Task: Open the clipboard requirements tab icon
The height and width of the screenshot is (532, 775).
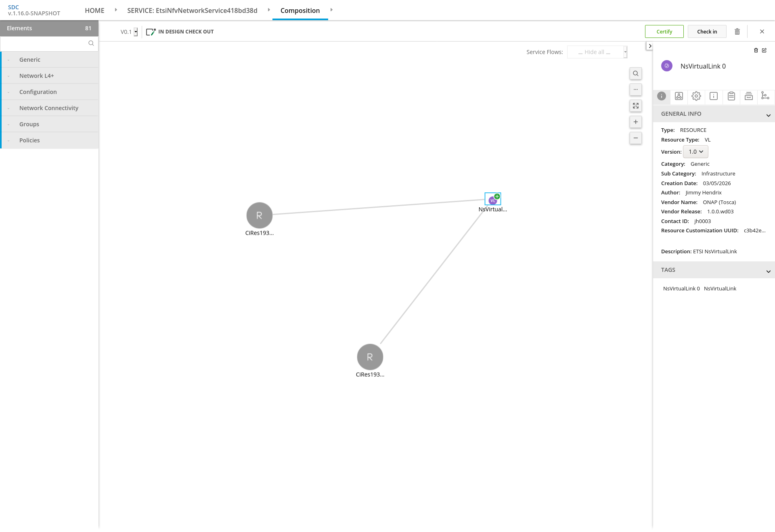Action: (x=731, y=96)
